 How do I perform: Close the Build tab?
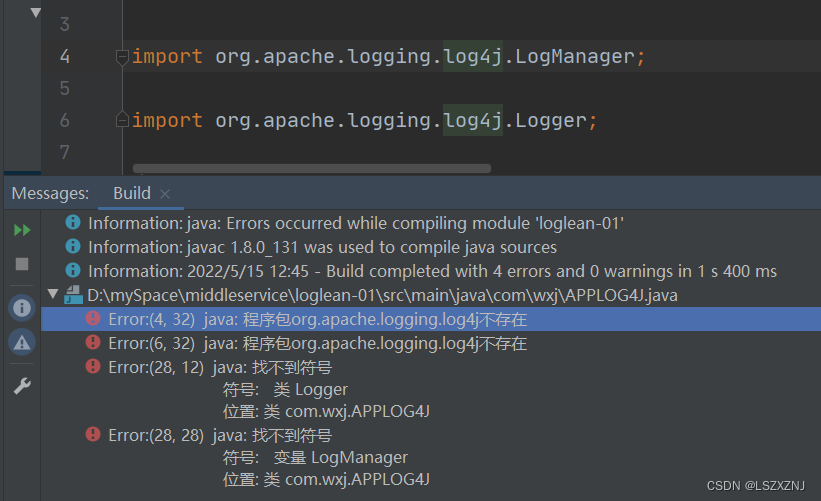click(165, 194)
